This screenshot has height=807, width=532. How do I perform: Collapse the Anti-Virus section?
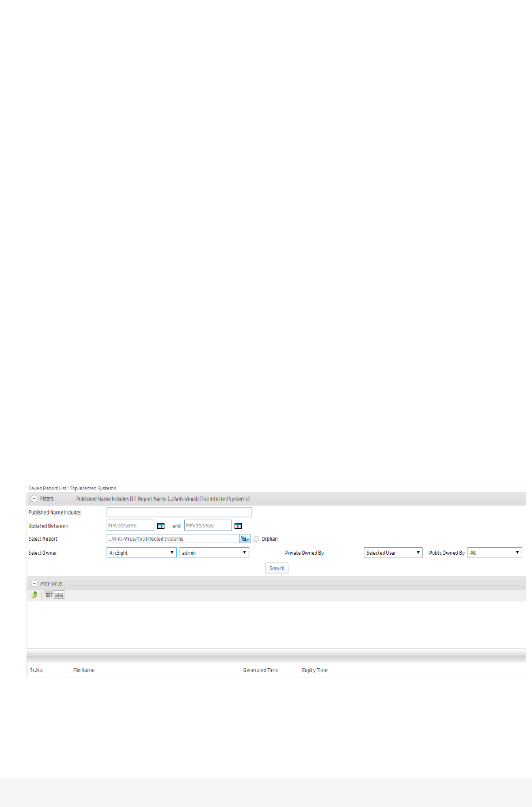[x=34, y=584]
